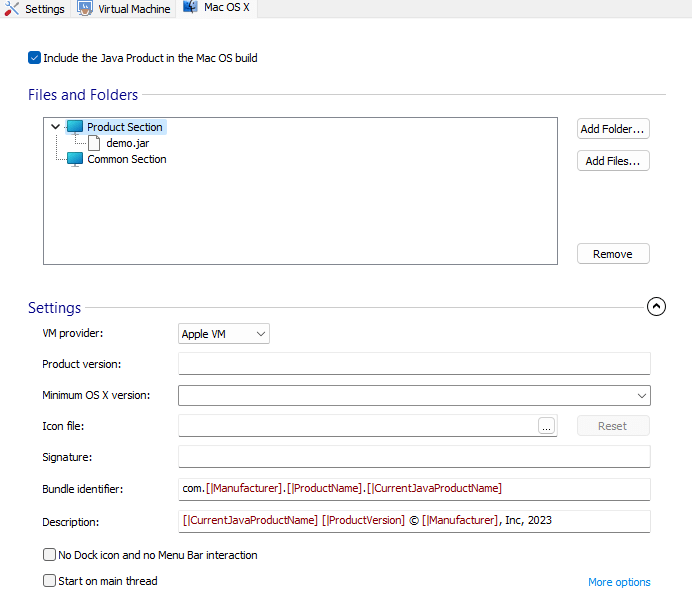
Task: Focus the Product version input field
Action: pos(414,364)
